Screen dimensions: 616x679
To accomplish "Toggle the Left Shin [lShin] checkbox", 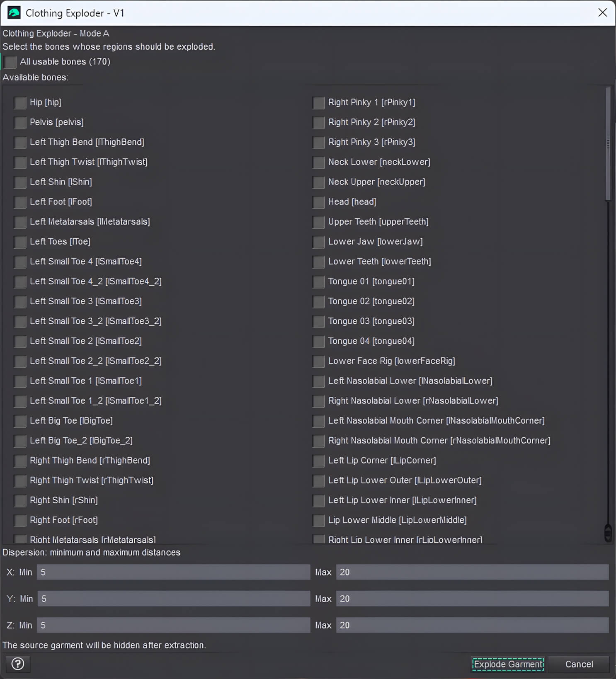I will [x=20, y=182].
